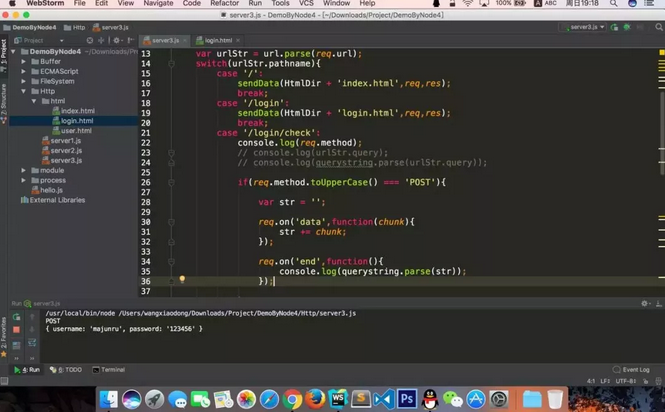Screen dimensions: 665x412
Task: Open Search Everywhere magnifier in toolbar
Action: (659, 27)
